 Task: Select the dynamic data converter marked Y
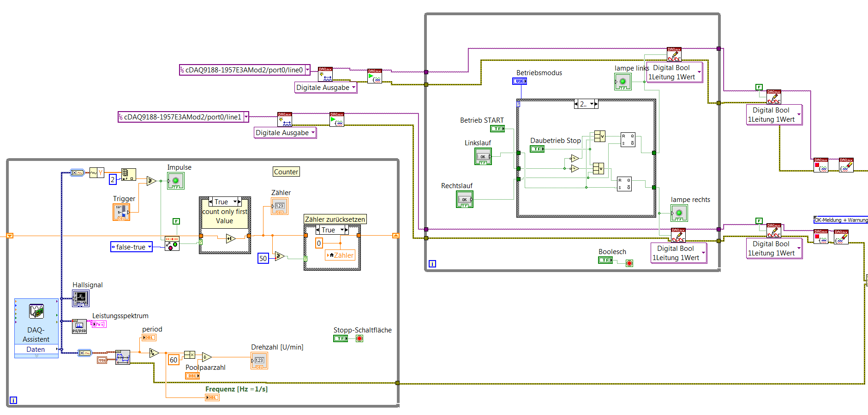click(96, 173)
